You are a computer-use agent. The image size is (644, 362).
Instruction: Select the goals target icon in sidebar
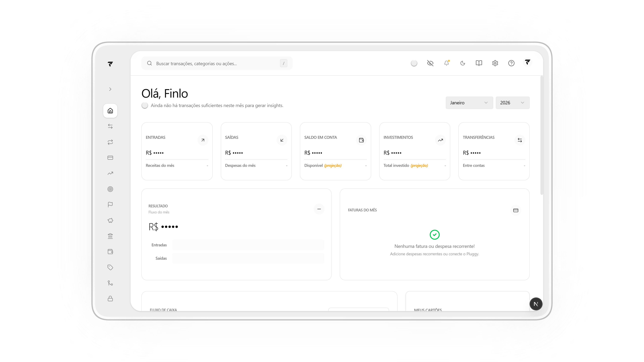click(110, 189)
